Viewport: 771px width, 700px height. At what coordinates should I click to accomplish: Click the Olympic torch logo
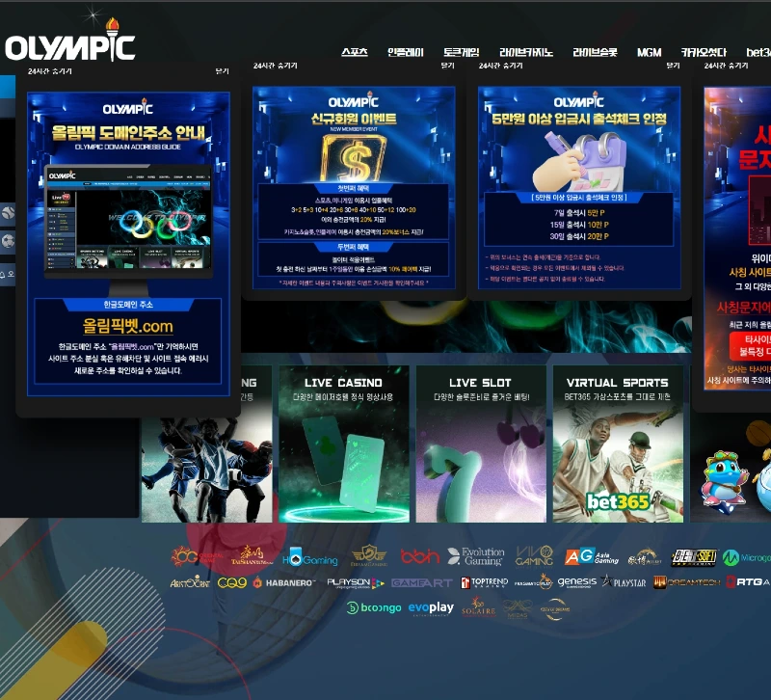click(69, 41)
